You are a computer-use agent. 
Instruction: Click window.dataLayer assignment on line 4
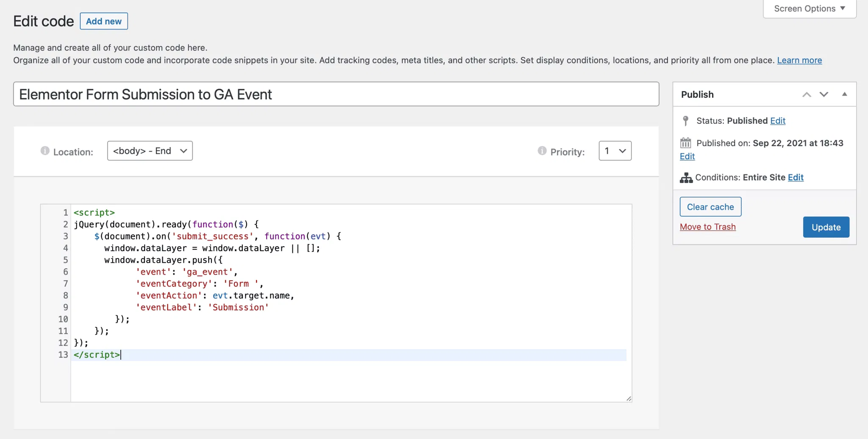click(212, 248)
